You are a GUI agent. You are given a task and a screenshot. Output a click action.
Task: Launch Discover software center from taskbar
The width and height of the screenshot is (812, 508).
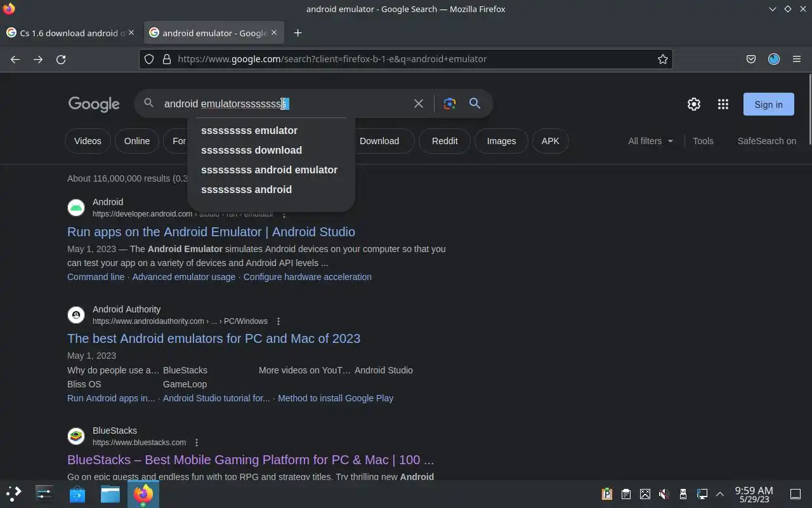77,493
